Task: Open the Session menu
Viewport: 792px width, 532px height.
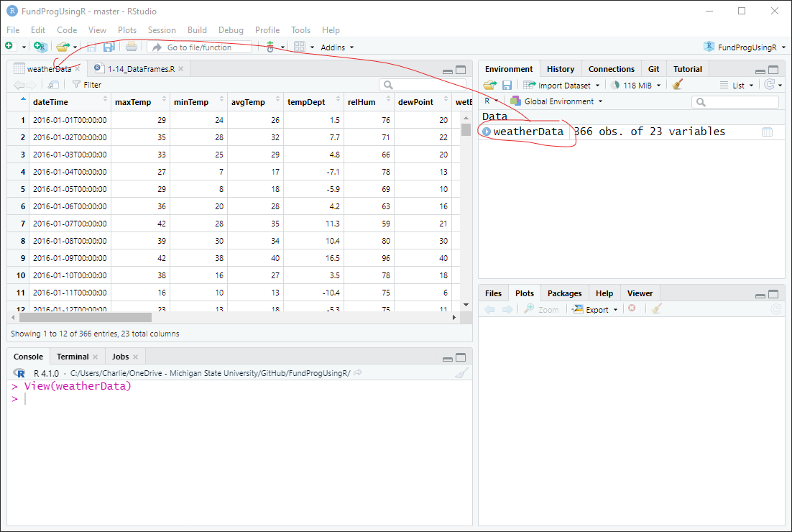Action: pyautogui.click(x=162, y=29)
